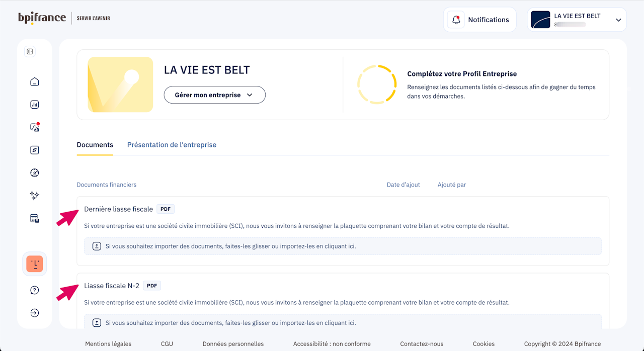Click the yellow LA VIE EST BELT company image

pos(120,84)
